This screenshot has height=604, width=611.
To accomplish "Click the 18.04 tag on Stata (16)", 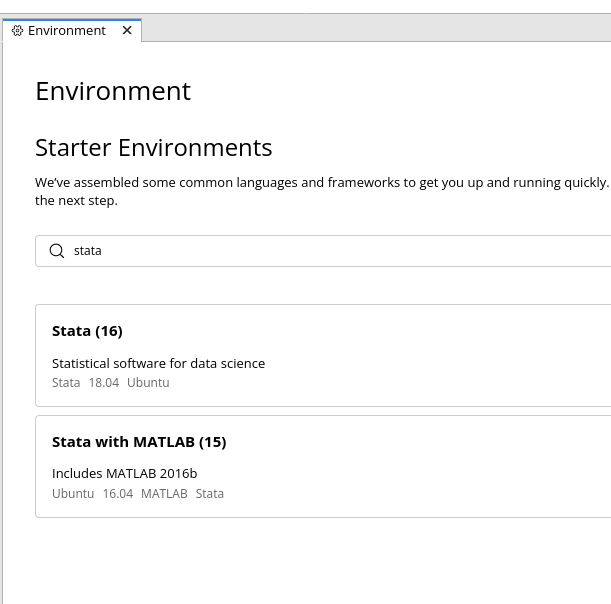I will 103,383.
